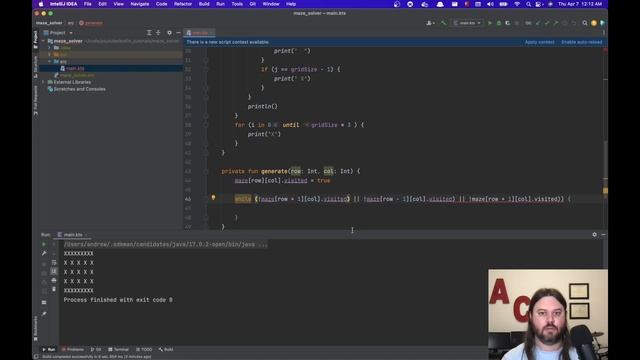Open the Build menu

coord(204,4)
